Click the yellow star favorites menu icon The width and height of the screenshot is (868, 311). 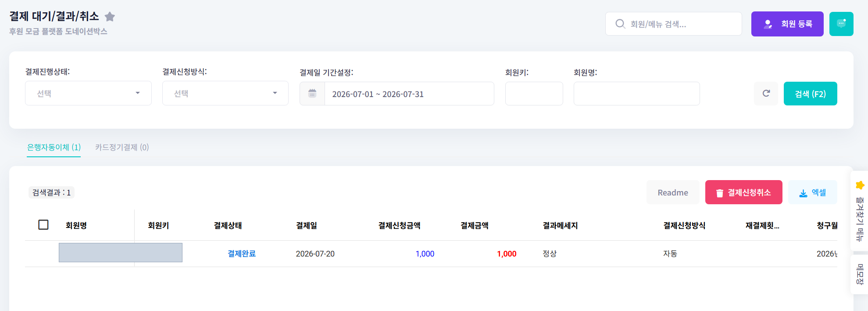tap(860, 185)
